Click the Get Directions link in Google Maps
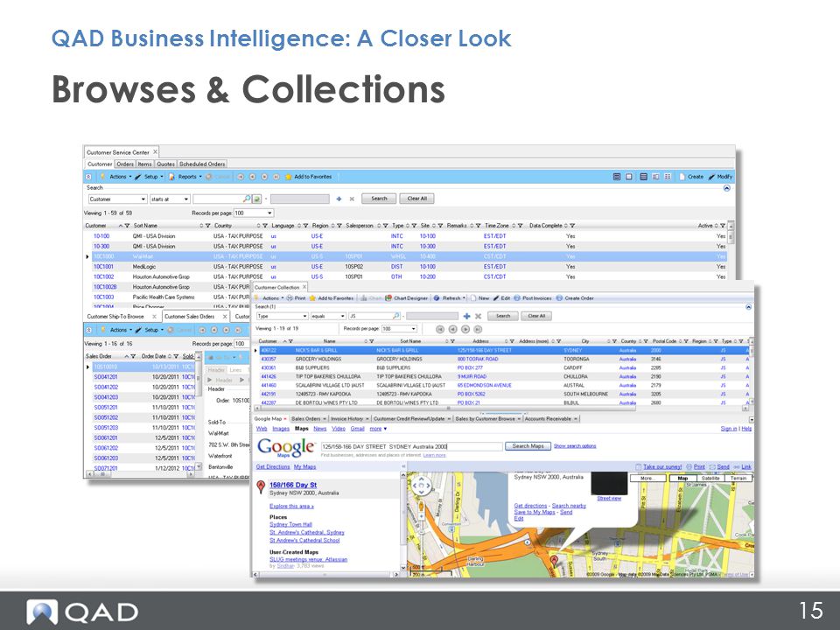The image size is (840, 630). [273, 467]
